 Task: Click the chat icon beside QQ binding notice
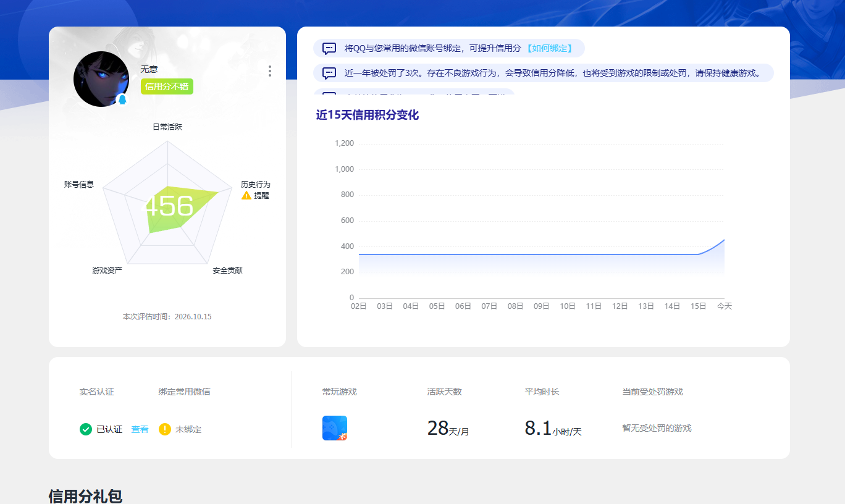[329, 48]
